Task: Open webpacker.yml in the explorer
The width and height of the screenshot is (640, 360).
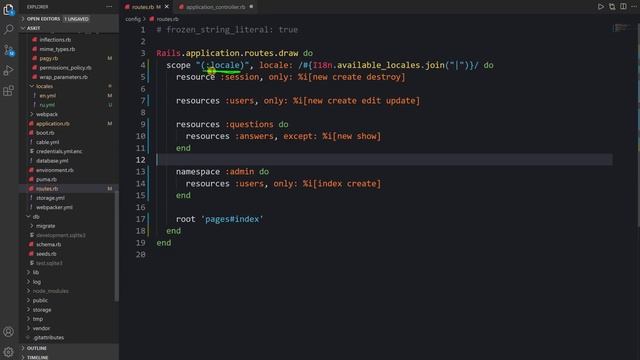Action: pos(54,207)
